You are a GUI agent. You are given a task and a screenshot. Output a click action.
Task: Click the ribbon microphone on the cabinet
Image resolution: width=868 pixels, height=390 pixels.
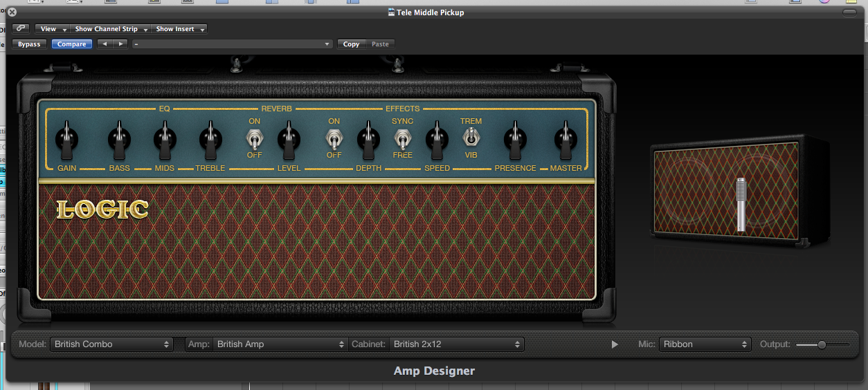coord(741,204)
